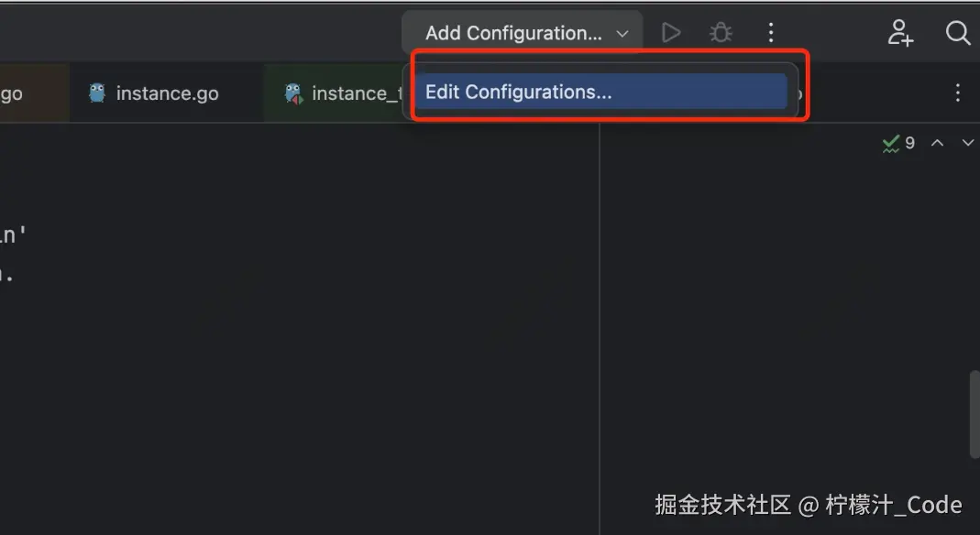980x535 pixels.
Task: Switch to the instance.go tab
Action: tap(167, 93)
